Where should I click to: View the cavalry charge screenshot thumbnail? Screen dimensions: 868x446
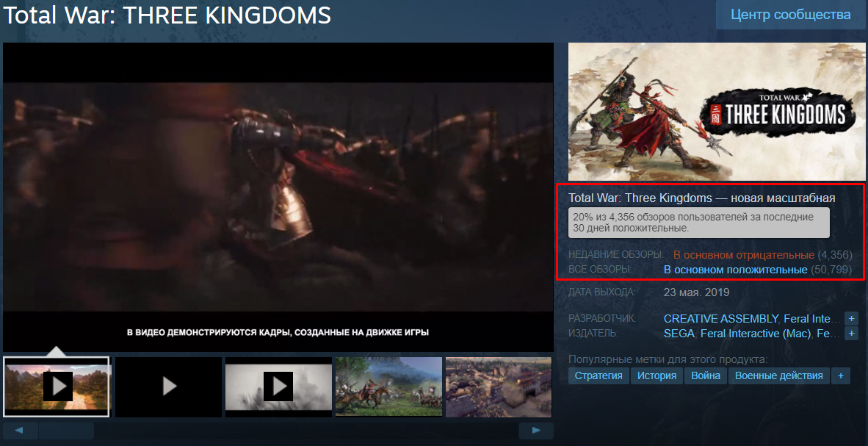(x=388, y=386)
